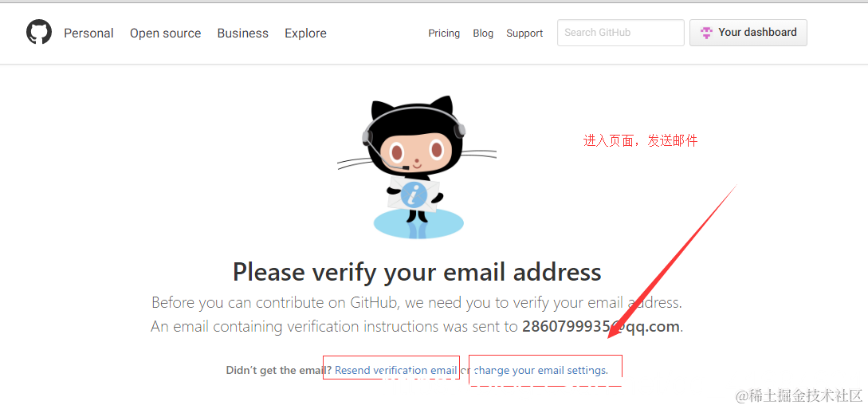Click the Octocat mascot's headset

[x=414, y=128]
